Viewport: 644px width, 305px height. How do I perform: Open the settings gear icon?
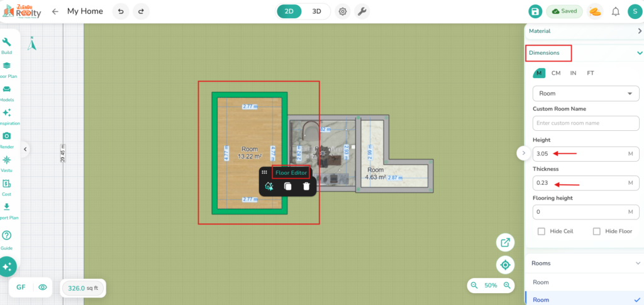tap(343, 11)
